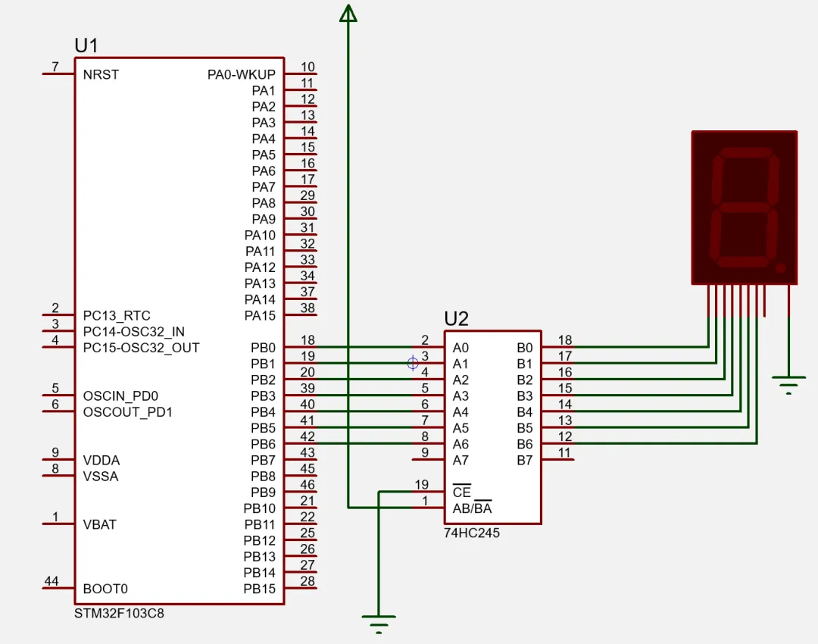Screen dimensions: 818x644
Task: Click the PB0 pin label
Action: pyautogui.click(x=263, y=348)
